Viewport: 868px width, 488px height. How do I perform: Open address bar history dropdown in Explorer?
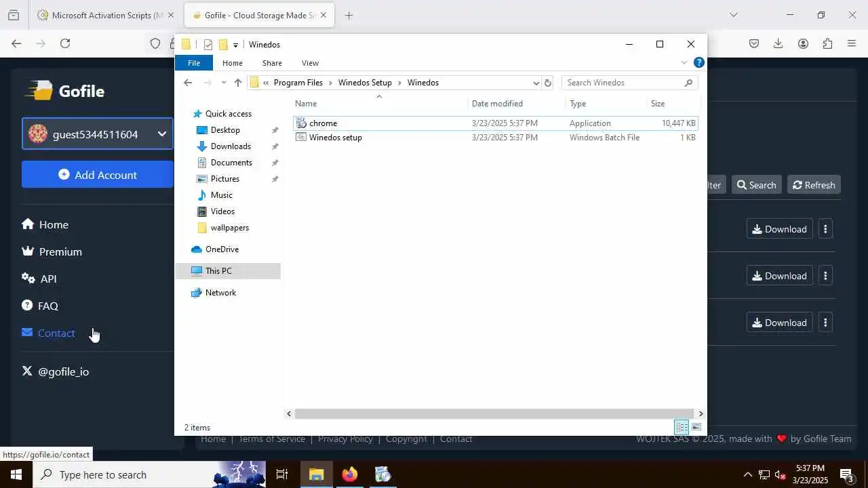[536, 83]
